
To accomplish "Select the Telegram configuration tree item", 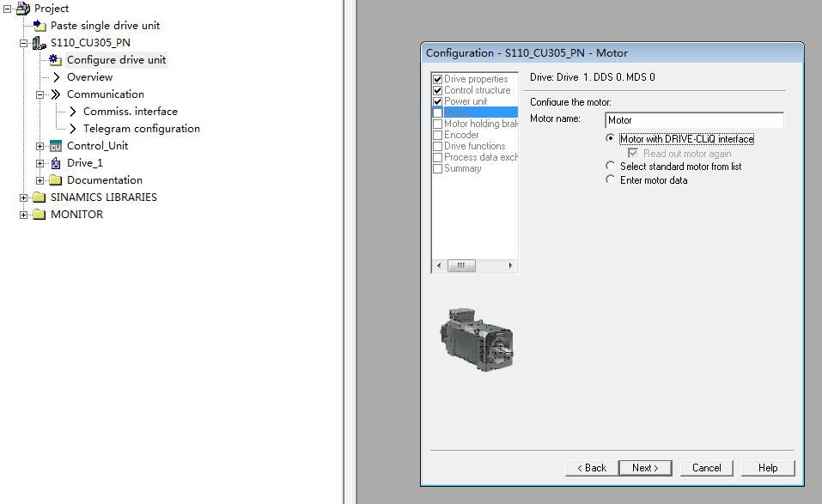I will pyautogui.click(x=142, y=128).
